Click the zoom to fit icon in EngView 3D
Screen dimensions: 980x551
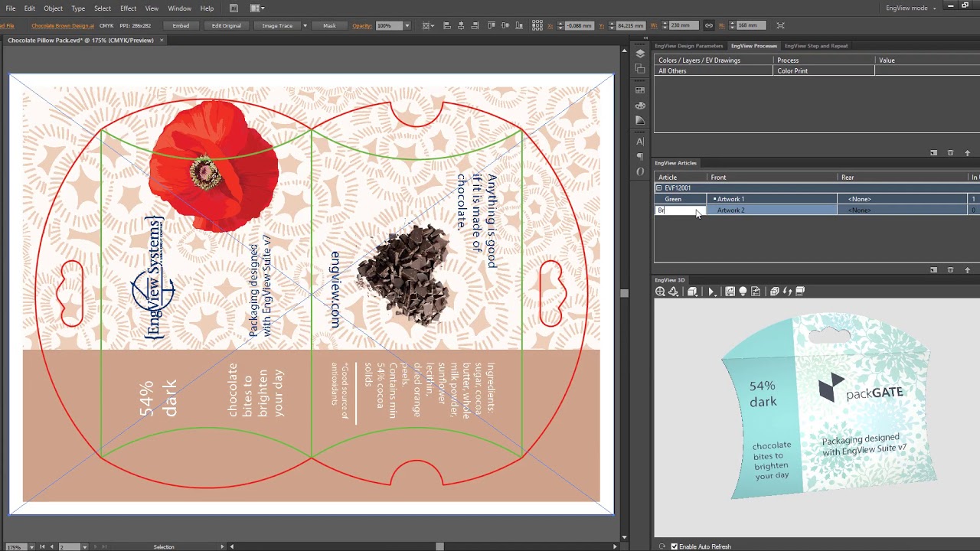pos(660,292)
